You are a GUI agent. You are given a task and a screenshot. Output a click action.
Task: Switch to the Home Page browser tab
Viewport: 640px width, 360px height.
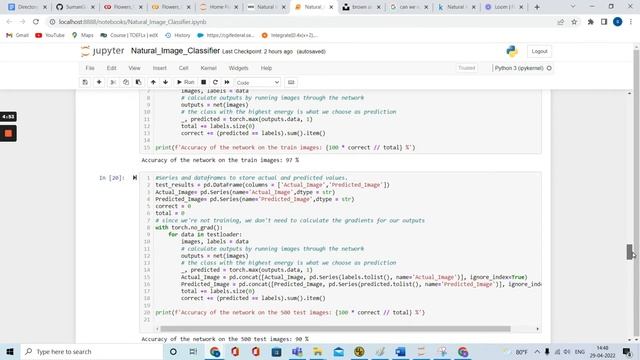[219, 7]
